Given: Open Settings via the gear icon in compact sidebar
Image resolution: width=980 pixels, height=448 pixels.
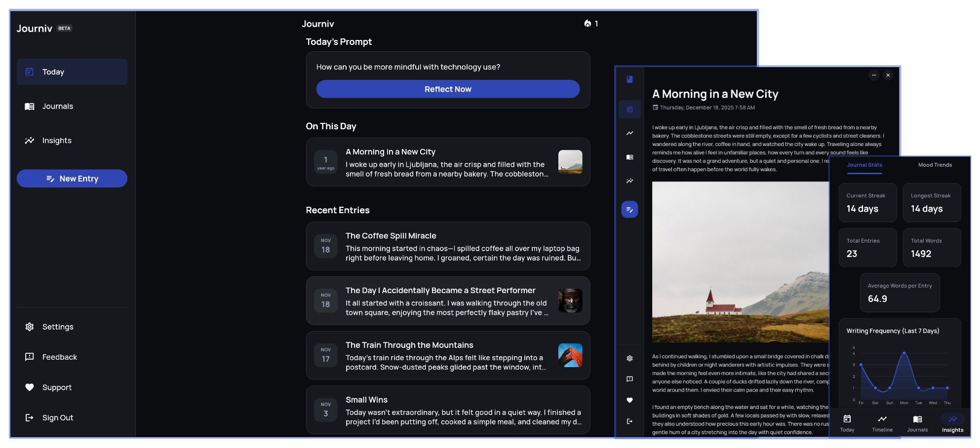Looking at the screenshot, I should [x=629, y=358].
